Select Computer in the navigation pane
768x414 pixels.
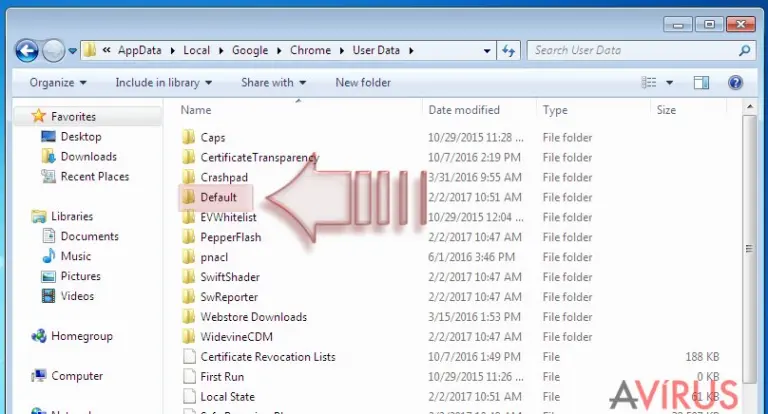tap(77, 376)
